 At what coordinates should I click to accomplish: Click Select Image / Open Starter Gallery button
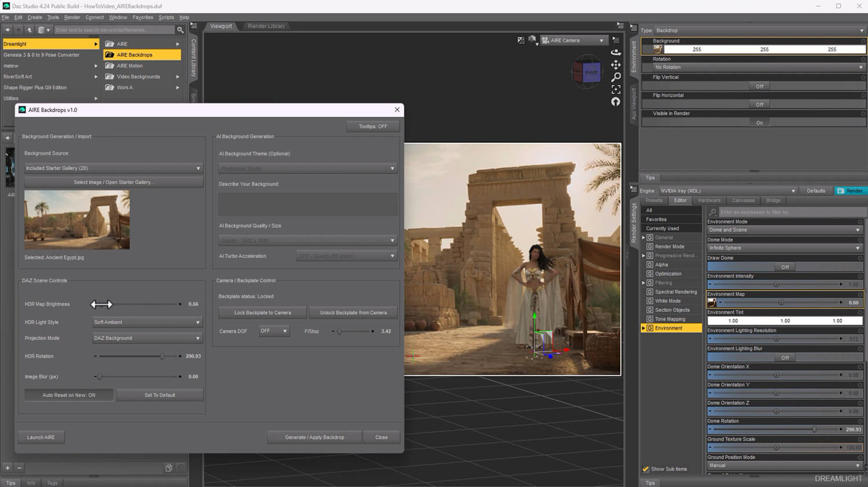tap(113, 182)
